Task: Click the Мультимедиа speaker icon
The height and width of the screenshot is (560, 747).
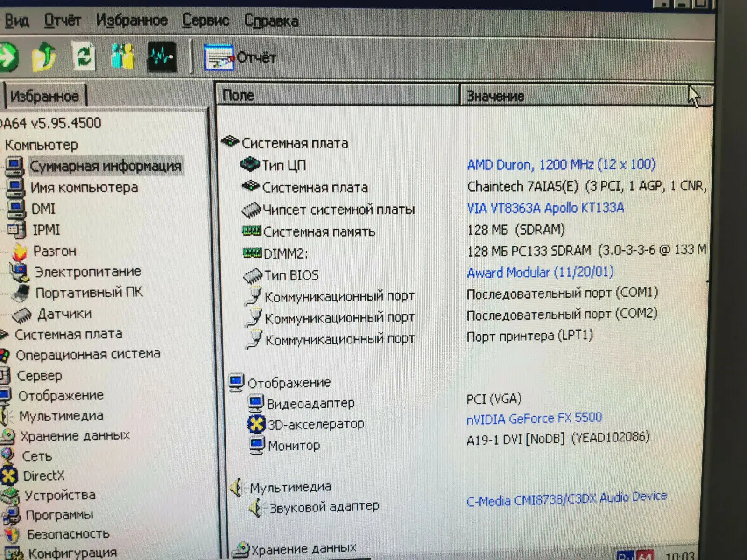Action: (6, 415)
